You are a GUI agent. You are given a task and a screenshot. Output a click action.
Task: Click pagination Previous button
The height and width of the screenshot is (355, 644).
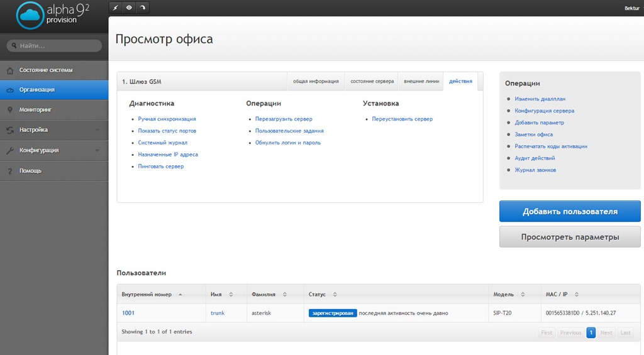click(x=570, y=332)
